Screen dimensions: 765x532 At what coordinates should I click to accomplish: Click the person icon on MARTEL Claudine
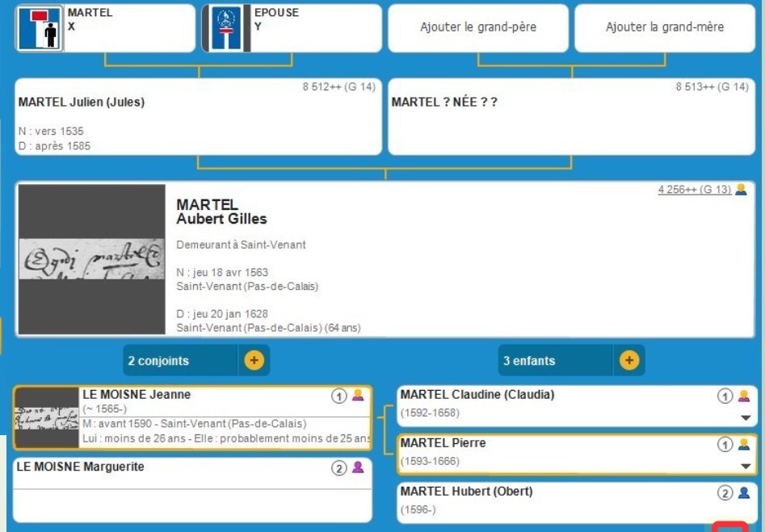tap(744, 396)
